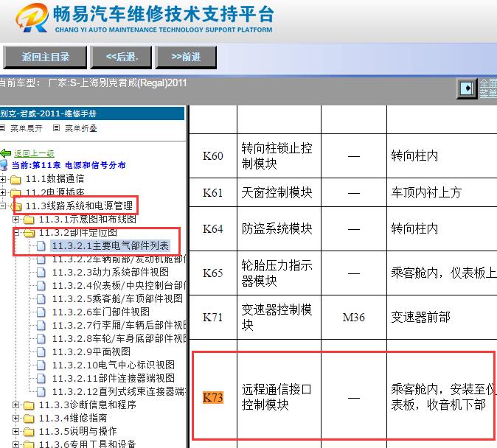Collapse the 11.3.2部件定位图 node
497x448 pixels.
tap(16, 233)
